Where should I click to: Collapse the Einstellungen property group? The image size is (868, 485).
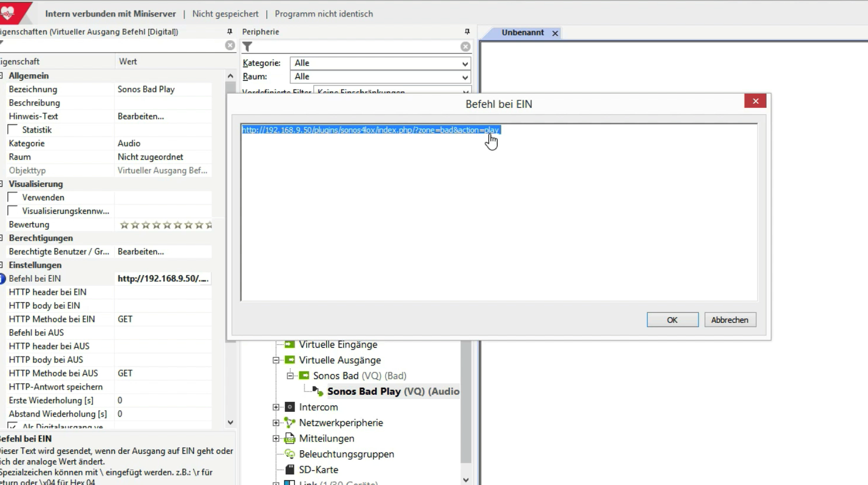(2, 265)
